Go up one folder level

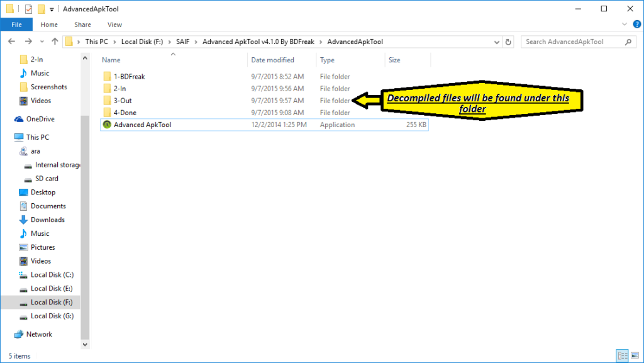(x=55, y=42)
